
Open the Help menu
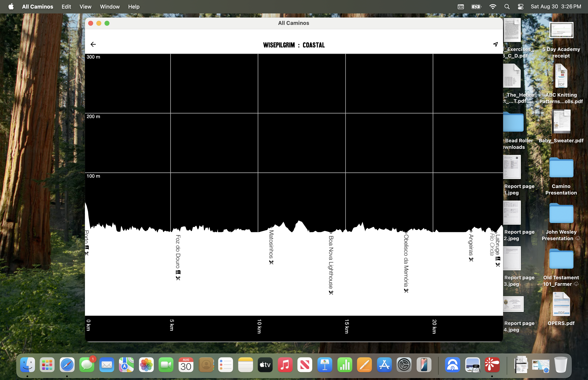[134, 7]
